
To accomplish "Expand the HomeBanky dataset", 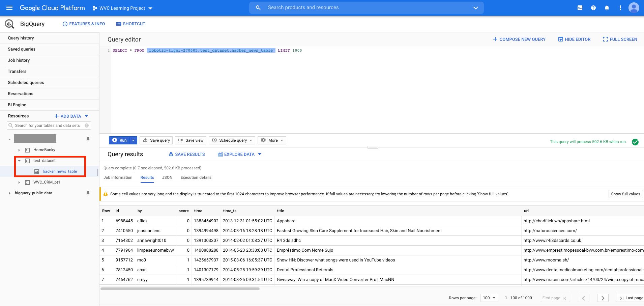I will click(19, 150).
